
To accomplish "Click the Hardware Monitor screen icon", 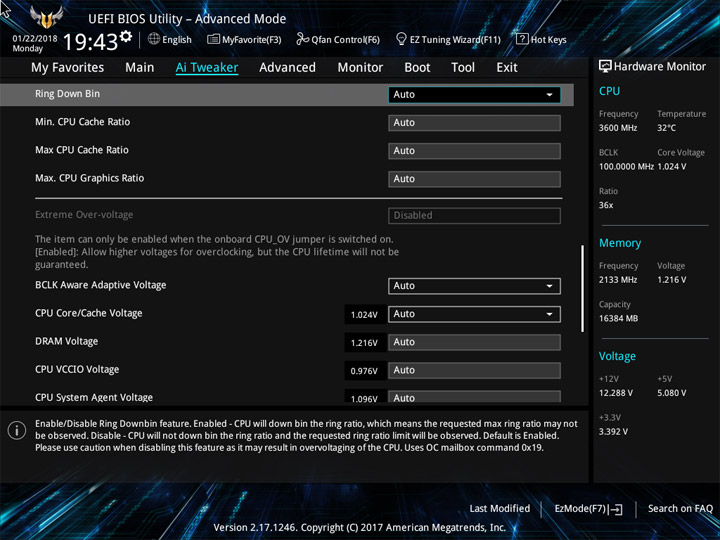I will pos(605,66).
